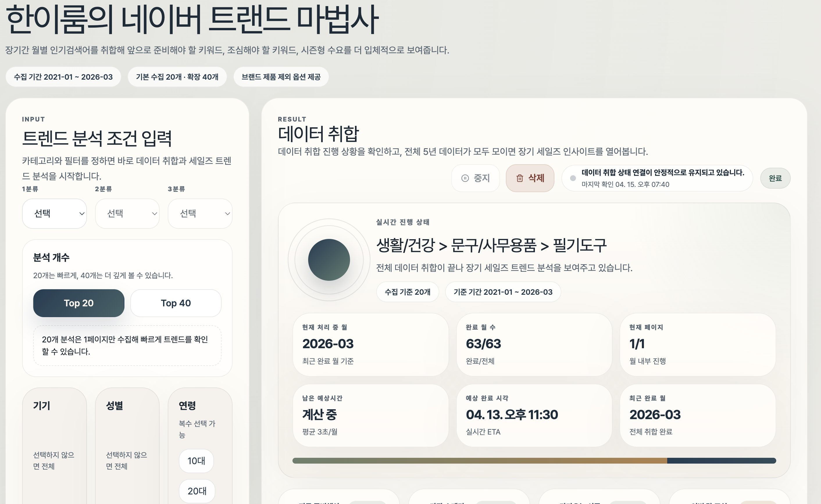
Task: Toggle the 10대 age chip
Action: click(196, 461)
